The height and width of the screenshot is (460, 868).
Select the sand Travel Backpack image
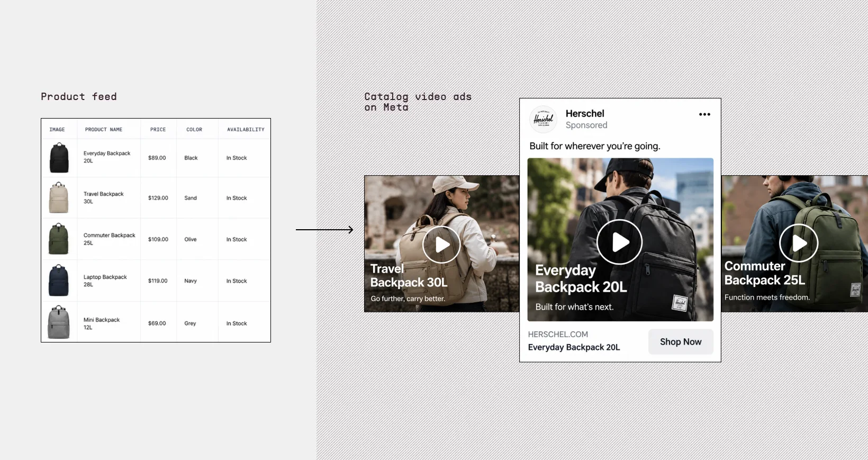pos(59,198)
